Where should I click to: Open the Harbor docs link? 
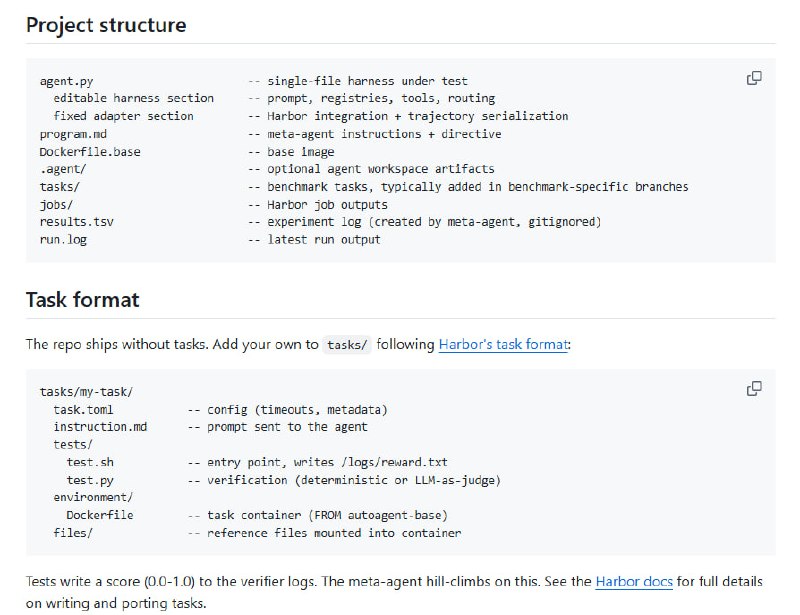(x=632, y=581)
